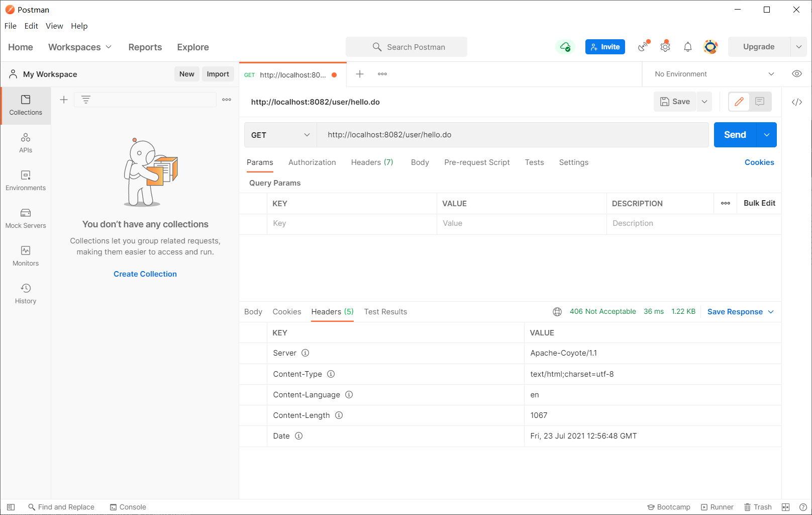Viewport: 812px width, 515px height.
Task: Click the Save button
Action: [675, 102]
